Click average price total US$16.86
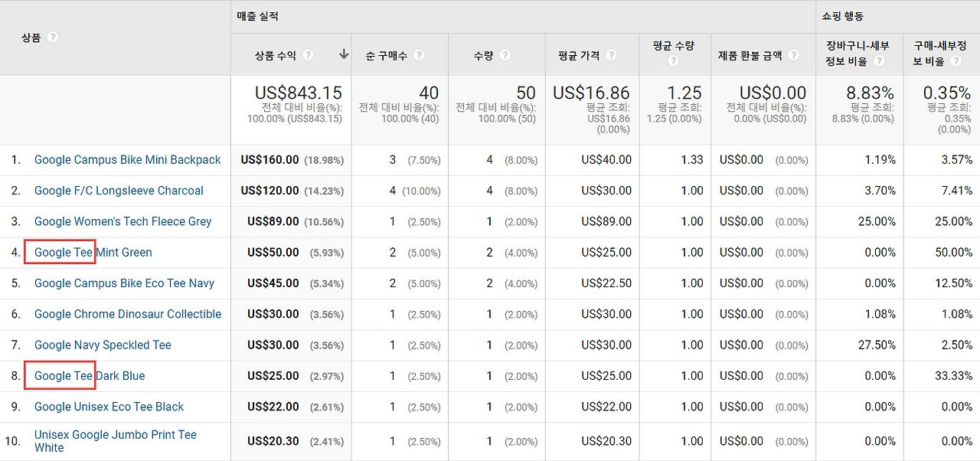 point(592,93)
